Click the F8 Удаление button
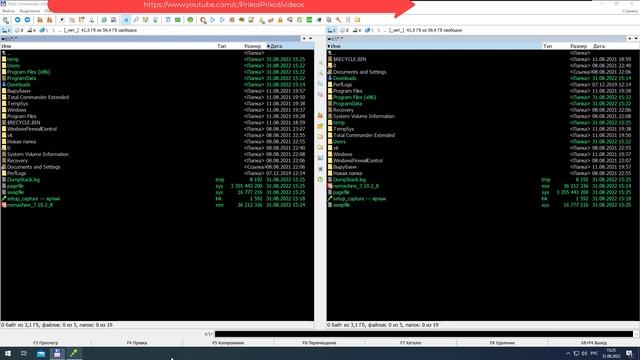Screen dimensions: 640x360 click(502, 343)
